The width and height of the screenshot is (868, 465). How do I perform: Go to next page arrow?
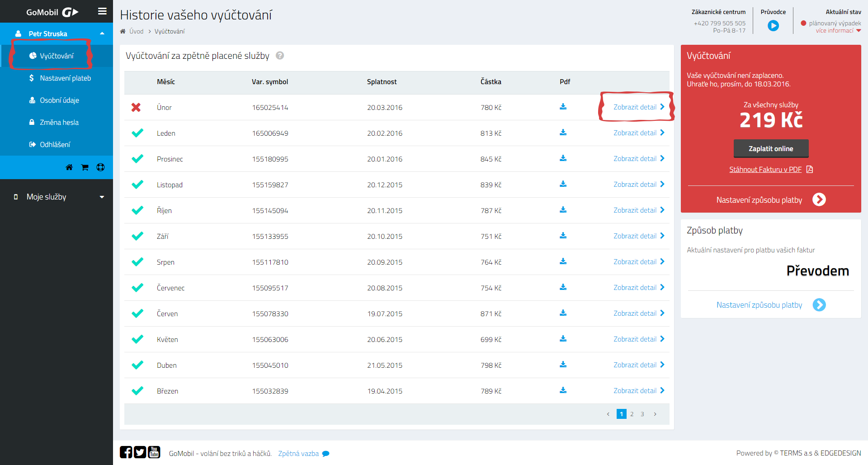tap(655, 414)
